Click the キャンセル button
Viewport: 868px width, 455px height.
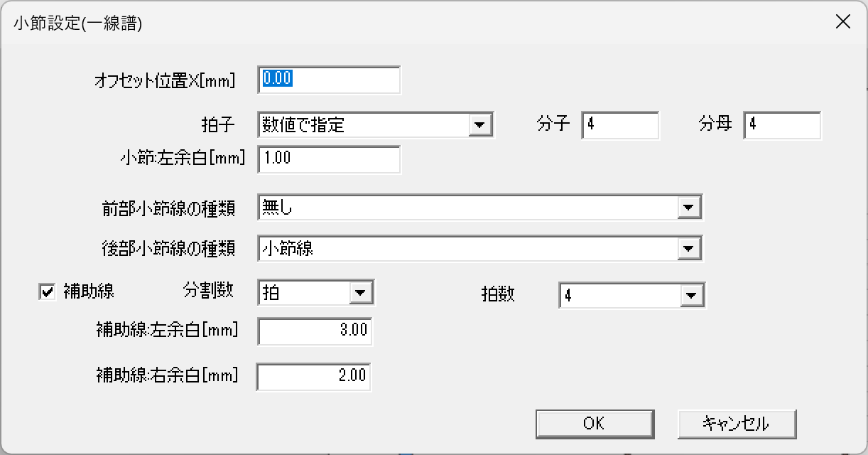(737, 424)
